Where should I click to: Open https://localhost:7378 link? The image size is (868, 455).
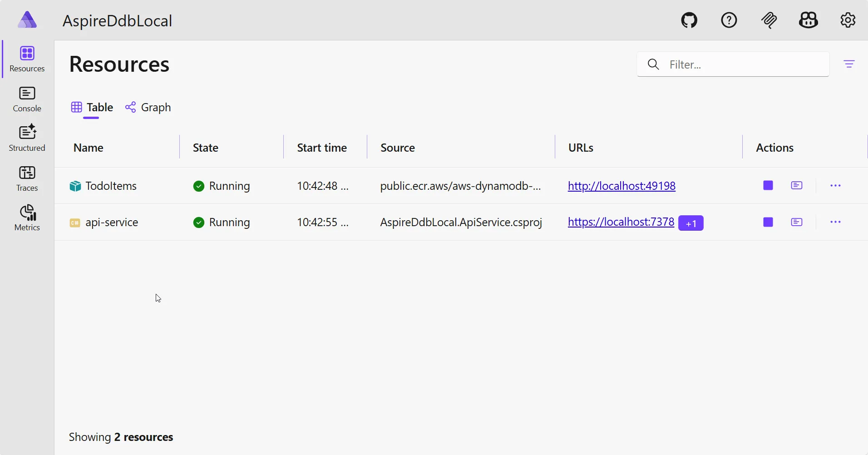(621, 222)
